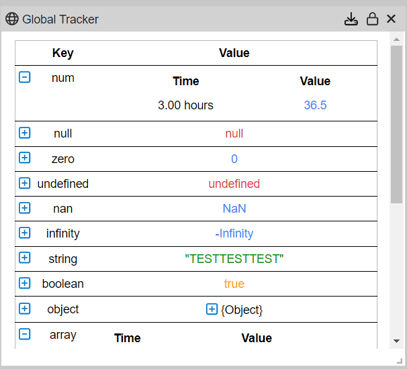Click the undefined key label

coord(63,184)
